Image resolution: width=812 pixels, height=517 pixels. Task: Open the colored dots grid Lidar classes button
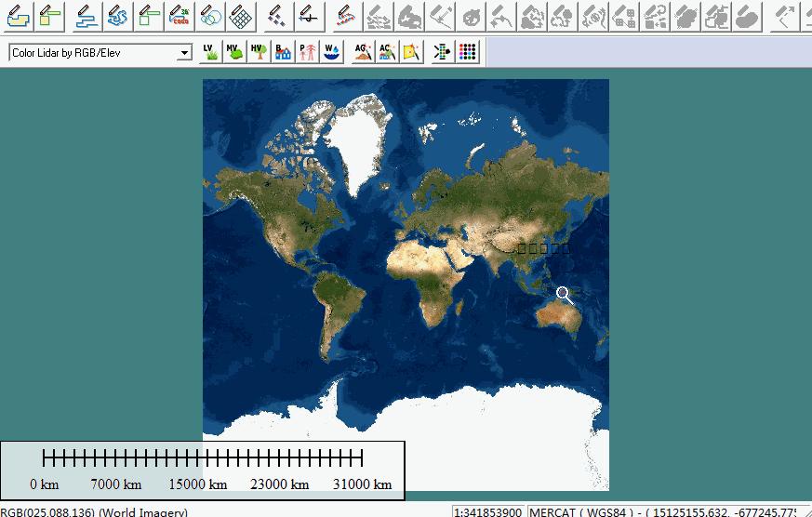pyautogui.click(x=467, y=52)
